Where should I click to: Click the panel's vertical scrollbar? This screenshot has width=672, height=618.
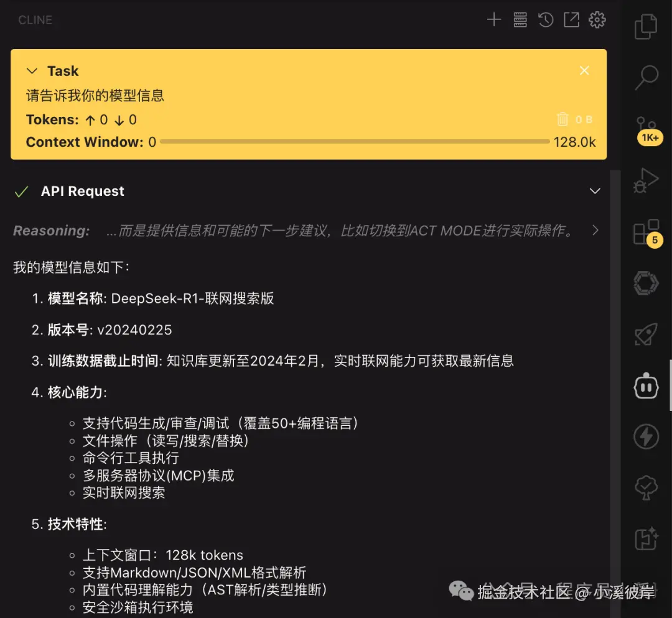click(x=615, y=394)
